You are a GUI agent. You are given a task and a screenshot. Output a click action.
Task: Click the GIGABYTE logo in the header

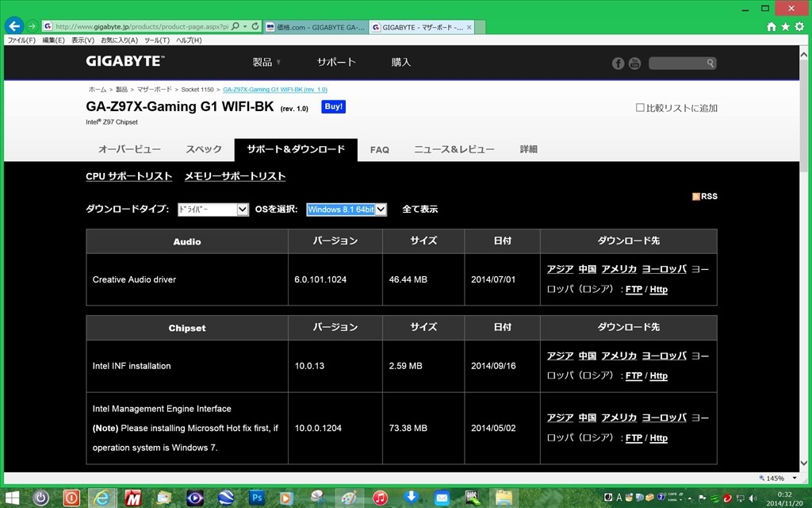tap(124, 61)
